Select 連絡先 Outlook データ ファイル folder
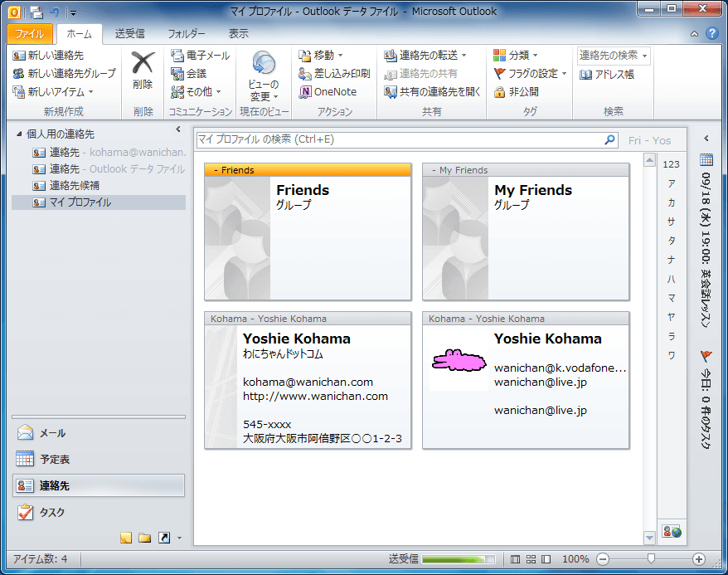728x575 pixels. click(x=109, y=169)
